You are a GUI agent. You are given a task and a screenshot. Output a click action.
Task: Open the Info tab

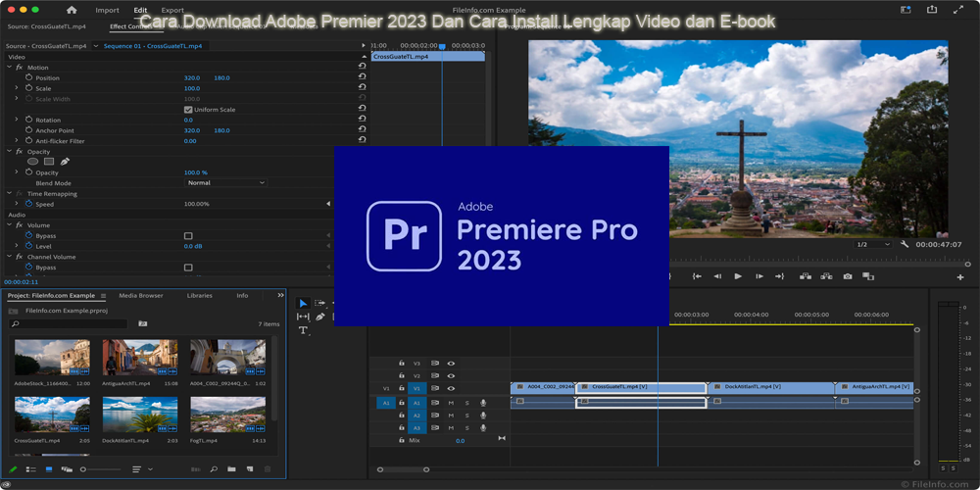click(242, 296)
